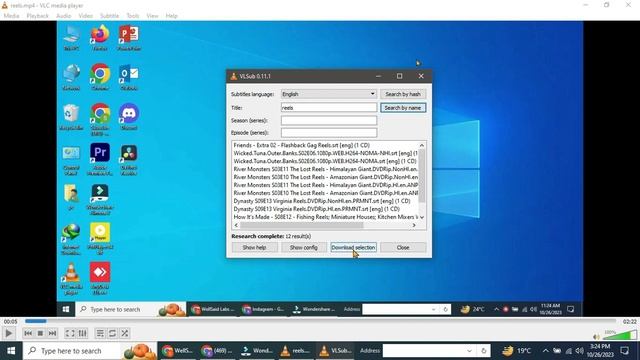Stop playback with the Stop button

click(x=40, y=333)
